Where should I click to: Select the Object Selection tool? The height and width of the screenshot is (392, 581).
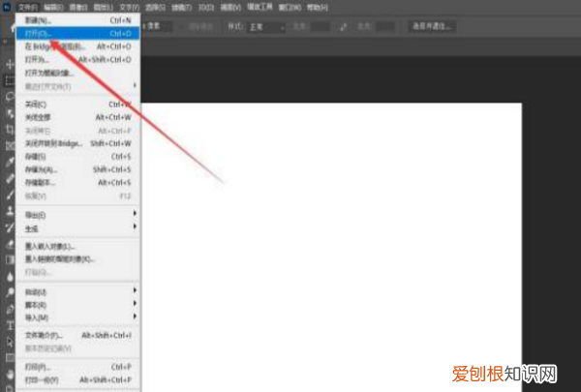tap(10, 113)
